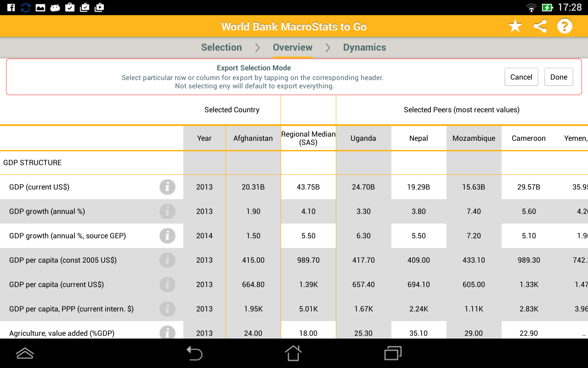588x368 pixels.
Task: Tap Cameroon GDP value 29.57B
Action: pyautogui.click(x=529, y=187)
